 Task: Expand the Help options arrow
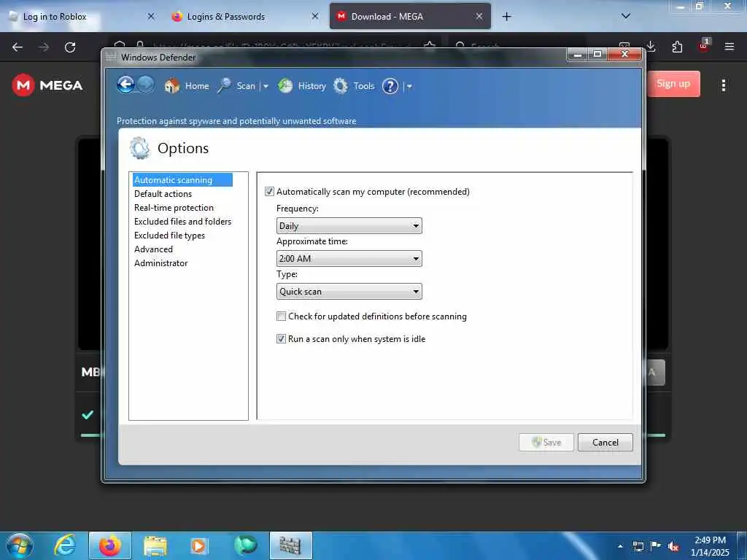409,86
